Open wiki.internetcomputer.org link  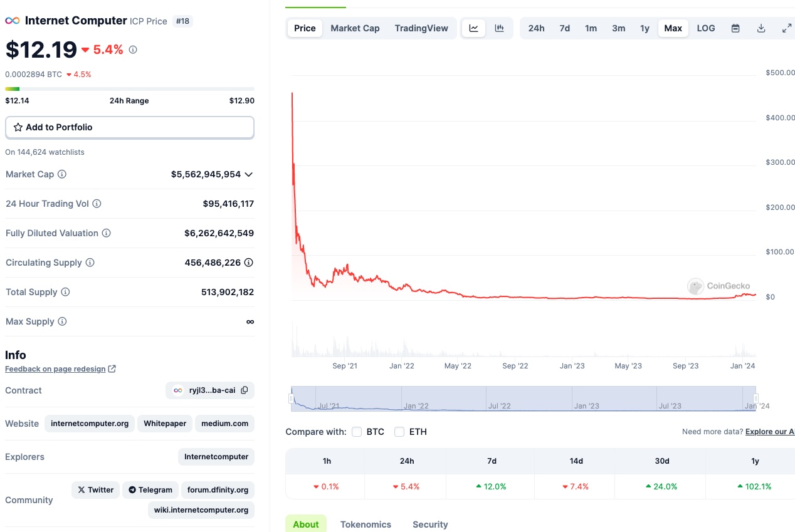pos(201,510)
